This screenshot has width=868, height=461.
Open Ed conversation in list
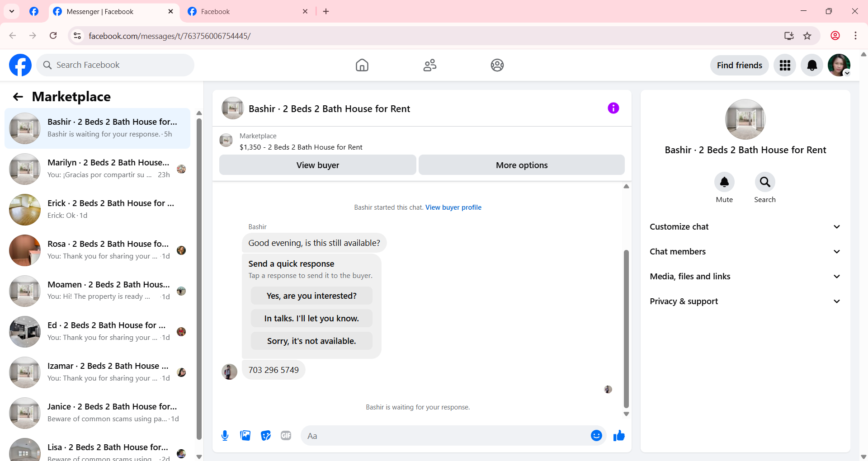click(x=97, y=332)
